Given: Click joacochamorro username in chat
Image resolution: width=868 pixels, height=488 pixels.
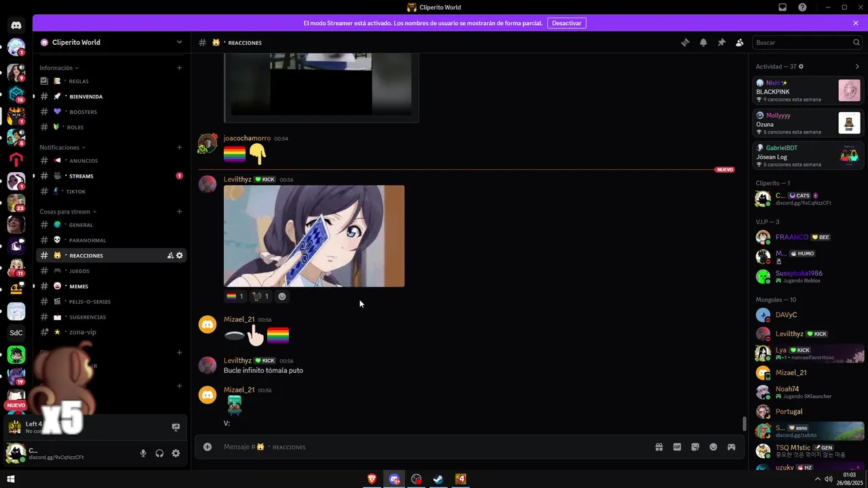Looking at the screenshot, I should (247, 138).
